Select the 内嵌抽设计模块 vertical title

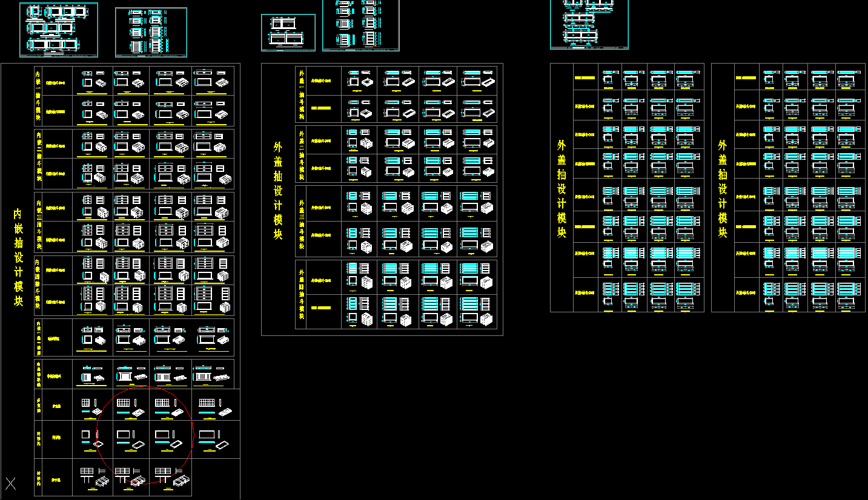[18, 257]
